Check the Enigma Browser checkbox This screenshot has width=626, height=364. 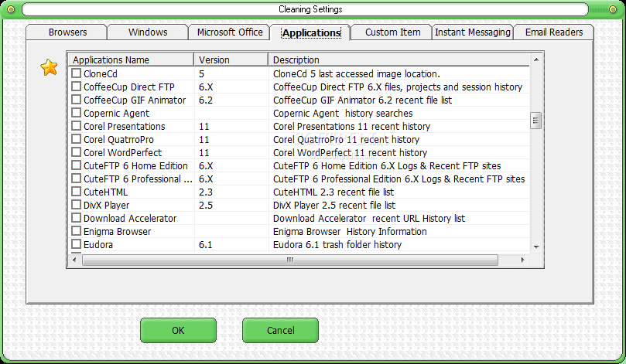[76, 231]
